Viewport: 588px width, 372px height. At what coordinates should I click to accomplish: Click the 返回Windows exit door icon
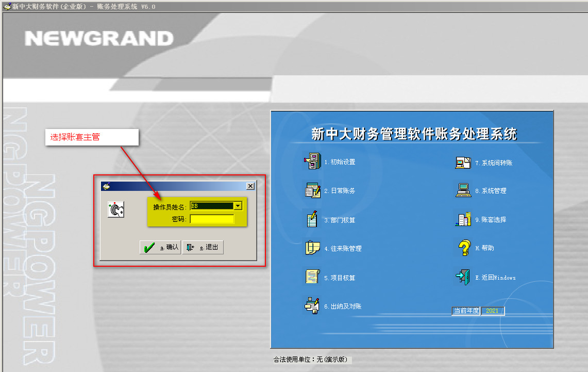(462, 277)
